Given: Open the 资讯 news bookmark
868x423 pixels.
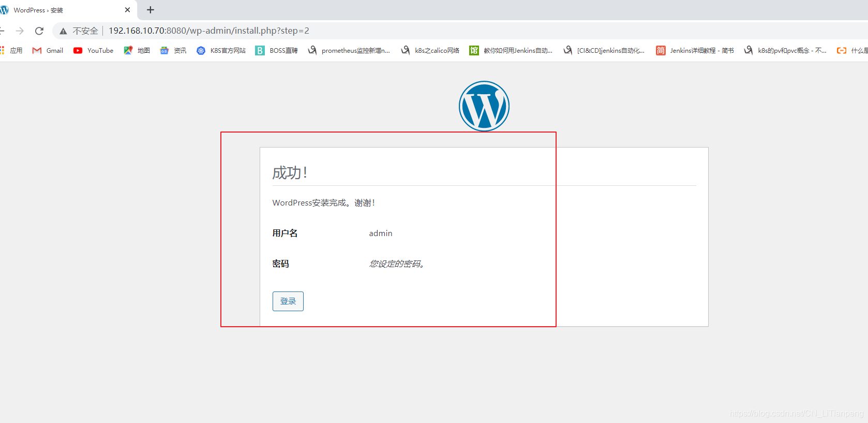Looking at the screenshot, I should pos(173,51).
